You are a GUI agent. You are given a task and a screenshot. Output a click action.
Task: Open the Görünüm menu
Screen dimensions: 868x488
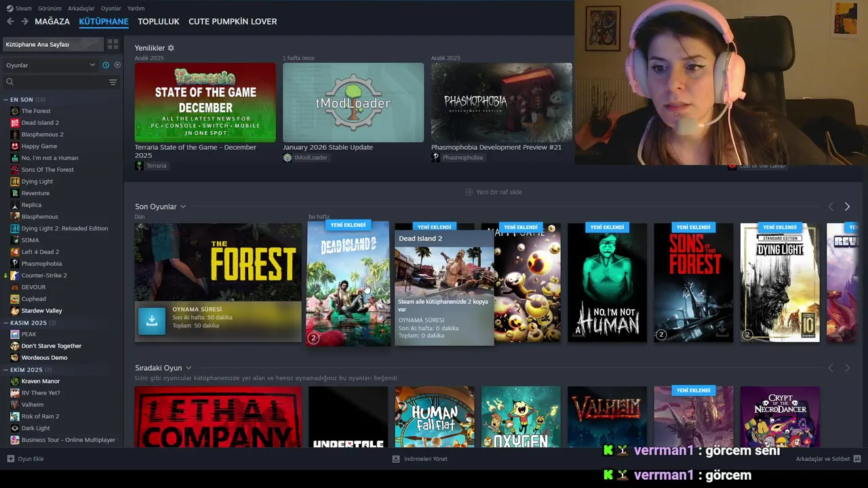pyautogui.click(x=50, y=8)
